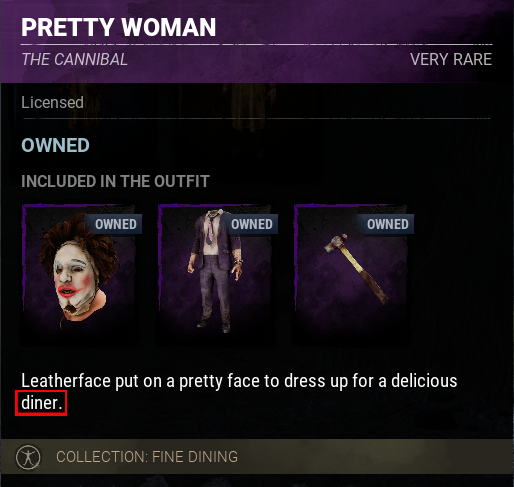514x487 pixels.
Task: Click the highlighted word diner
Action: coord(41,403)
